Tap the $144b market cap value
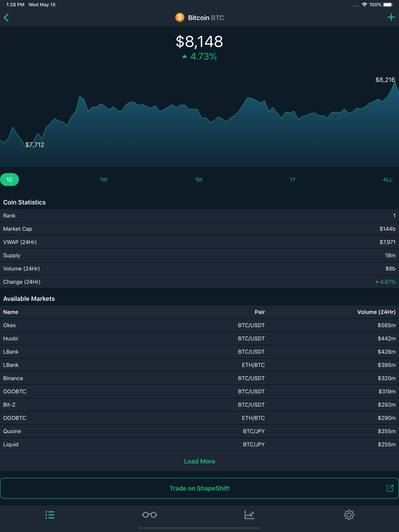The width and height of the screenshot is (399, 532). [x=388, y=229]
